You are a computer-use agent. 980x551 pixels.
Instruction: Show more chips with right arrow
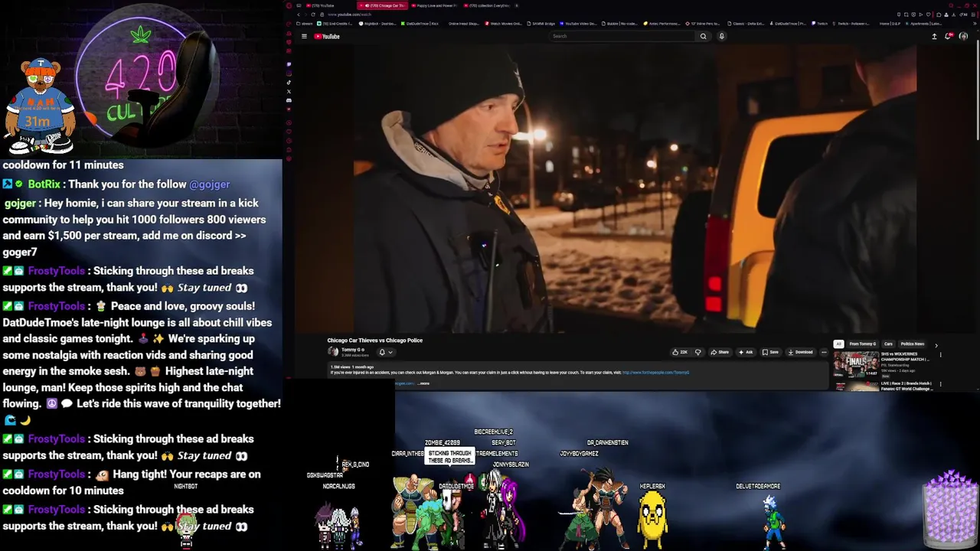pyautogui.click(x=936, y=345)
